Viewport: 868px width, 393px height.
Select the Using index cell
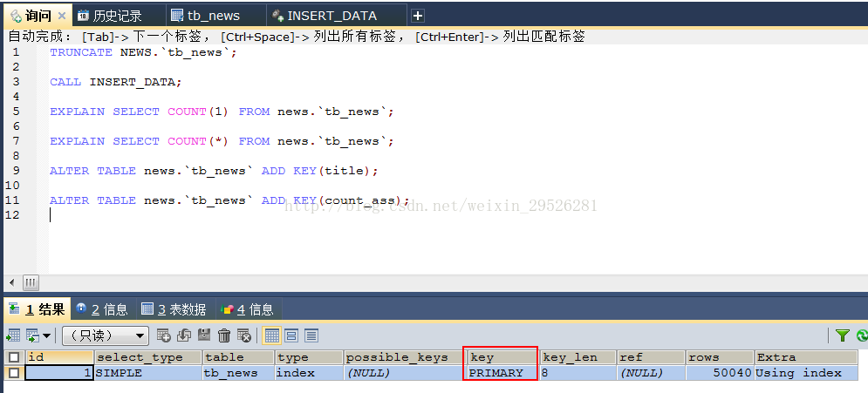point(806,373)
